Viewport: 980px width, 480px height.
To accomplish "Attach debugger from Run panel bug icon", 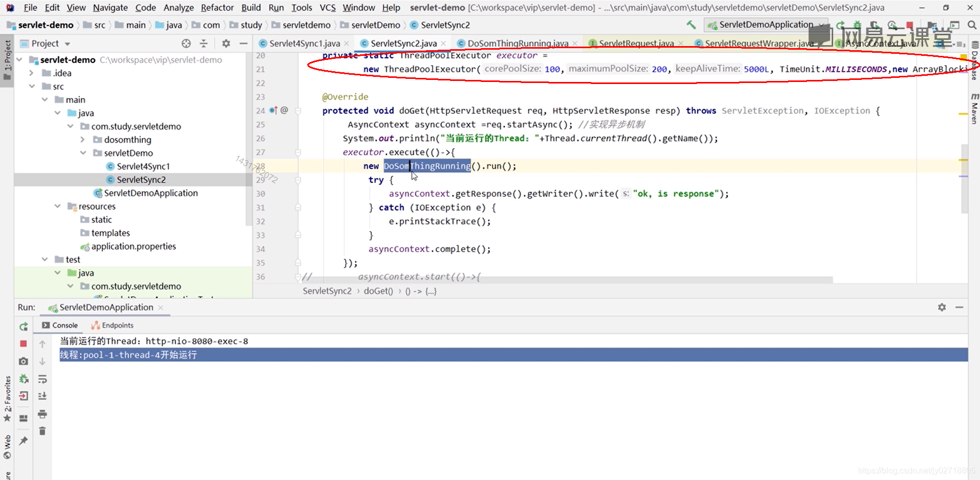I will coord(24,379).
